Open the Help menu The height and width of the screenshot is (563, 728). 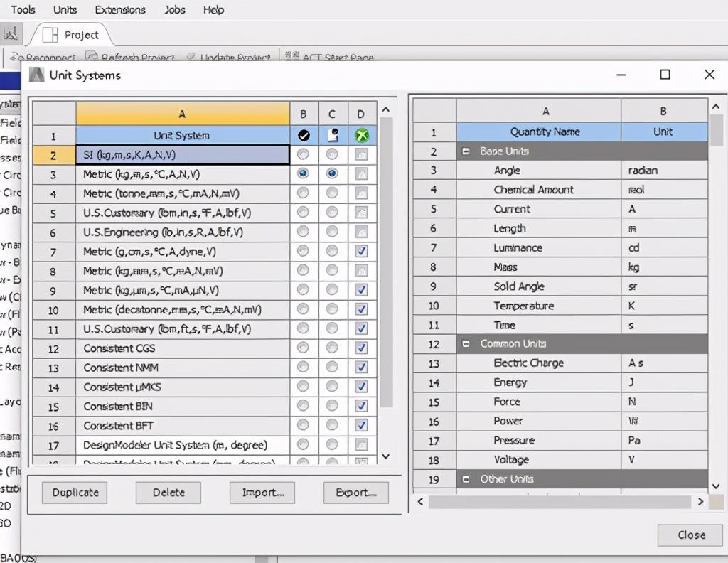click(x=213, y=10)
